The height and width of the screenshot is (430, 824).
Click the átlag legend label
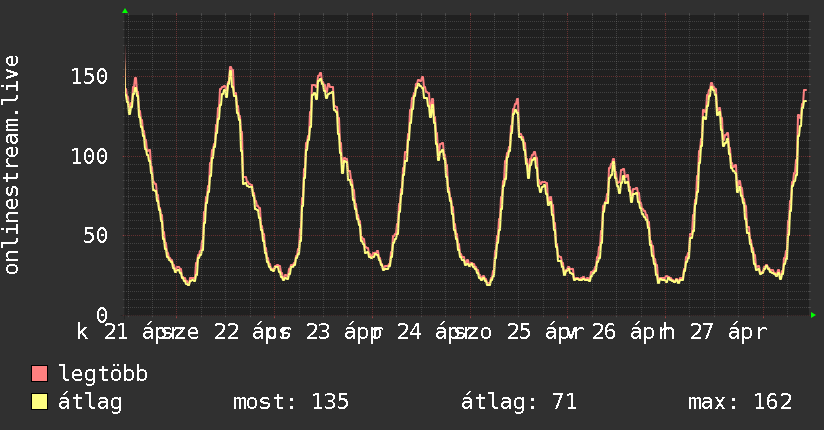90,402
